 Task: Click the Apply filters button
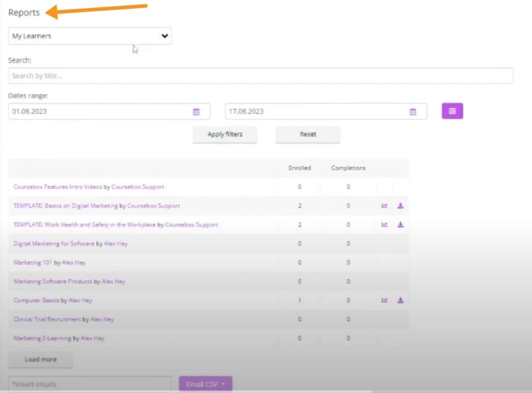pyautogui.click(x=225, y=135)
